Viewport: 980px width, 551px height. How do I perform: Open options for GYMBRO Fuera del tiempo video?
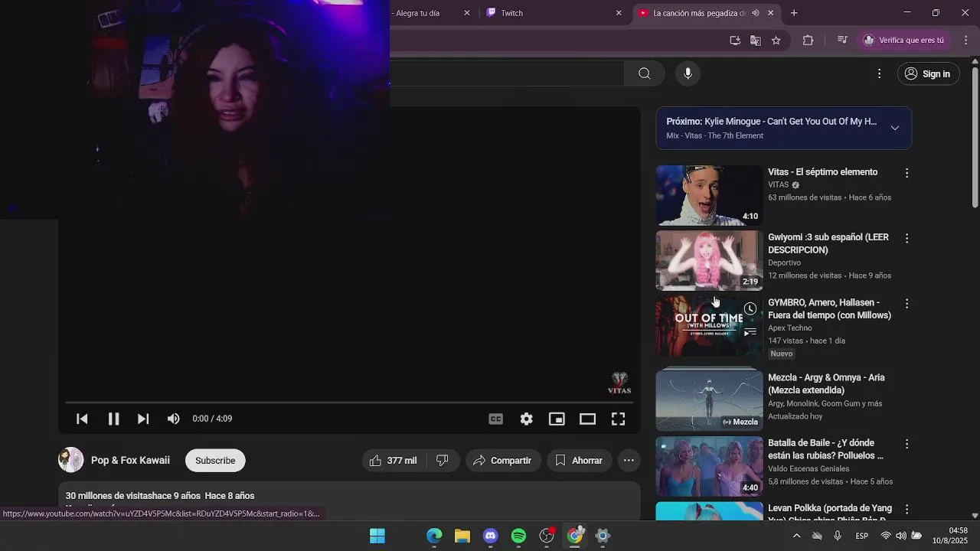click(906, 303)
